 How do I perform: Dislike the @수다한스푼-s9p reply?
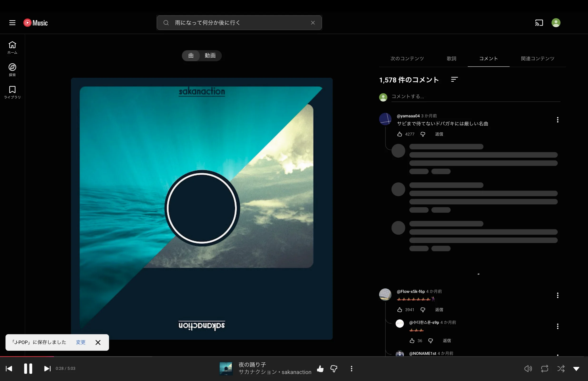pos(431,341)
